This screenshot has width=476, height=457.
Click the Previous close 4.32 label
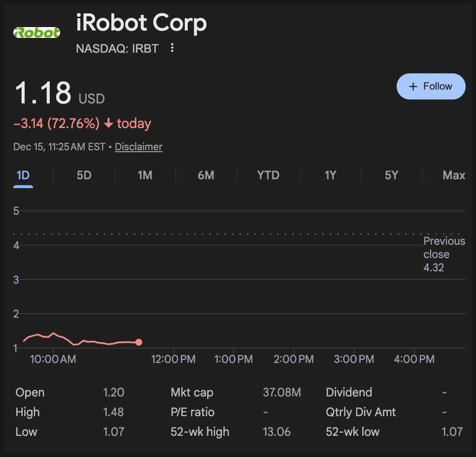click(x=443, y=254)
